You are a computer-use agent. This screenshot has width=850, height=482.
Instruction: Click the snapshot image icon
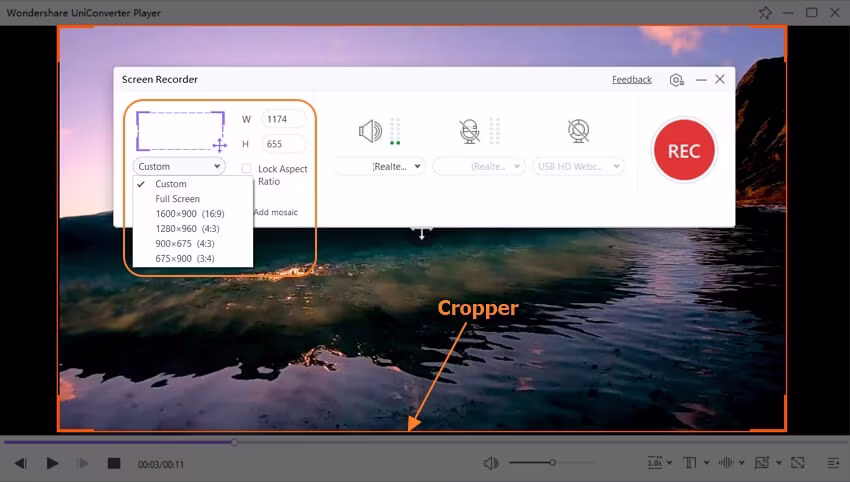pyautogui.click(x=762, y=462)
